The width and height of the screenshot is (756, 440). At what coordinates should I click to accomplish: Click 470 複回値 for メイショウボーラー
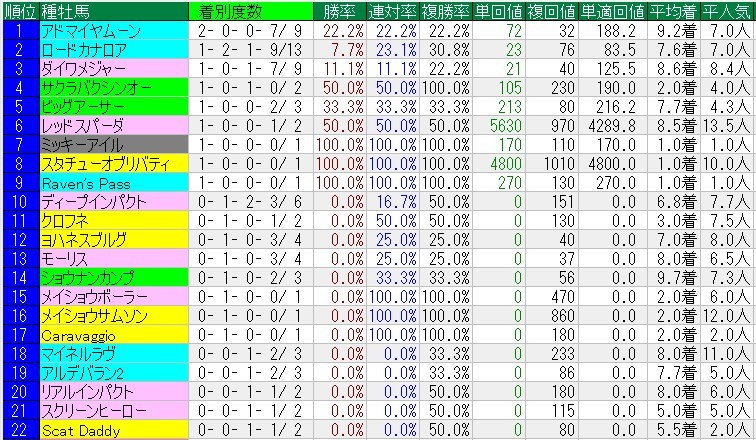point(563,297)
